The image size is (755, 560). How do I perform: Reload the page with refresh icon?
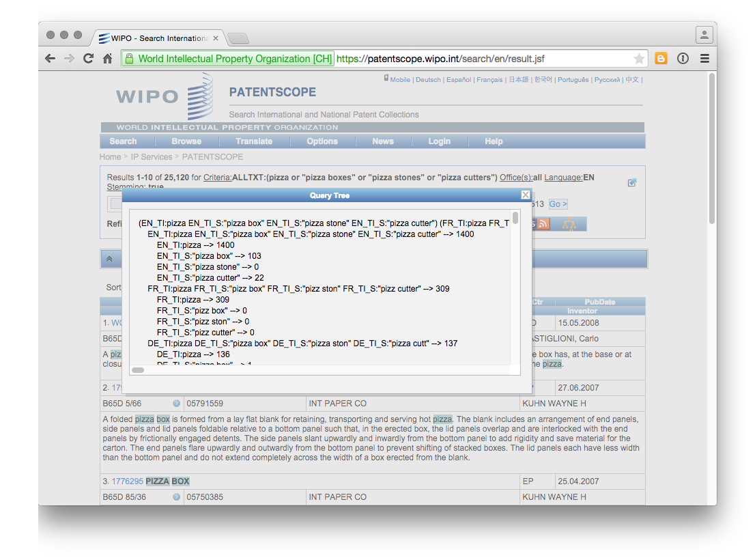[88, 59]
